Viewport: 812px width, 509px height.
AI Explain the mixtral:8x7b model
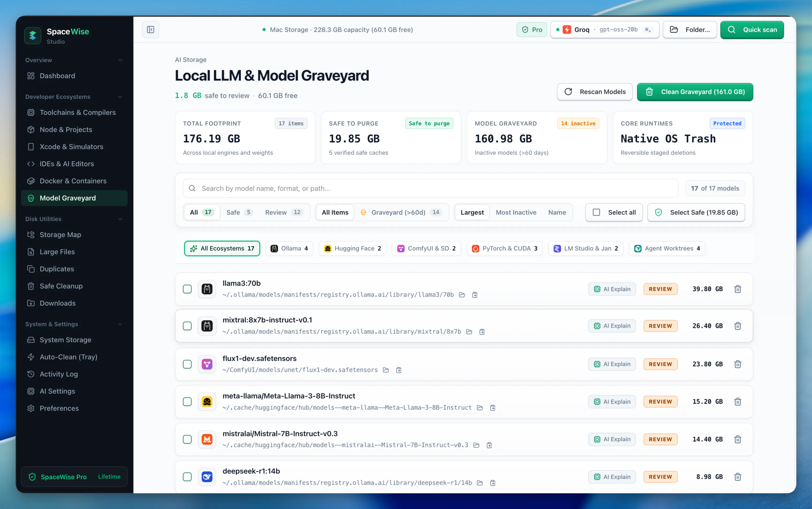point(612,326)
